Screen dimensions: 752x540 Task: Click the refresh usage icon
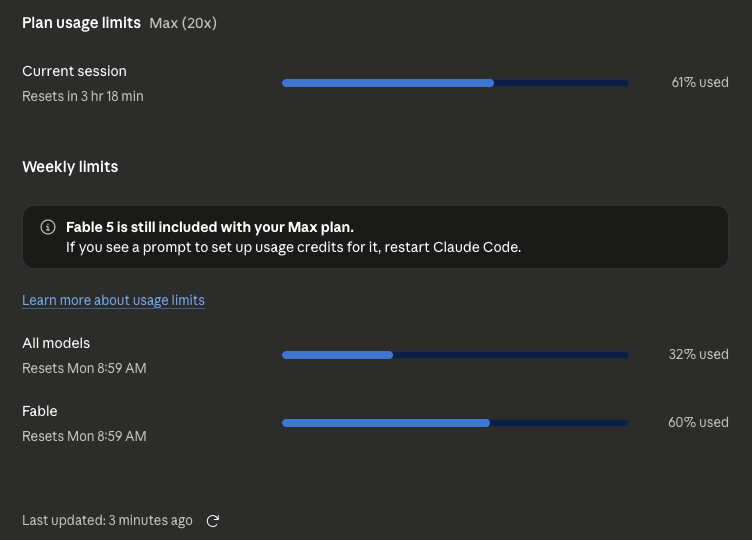tap(212, 521)
